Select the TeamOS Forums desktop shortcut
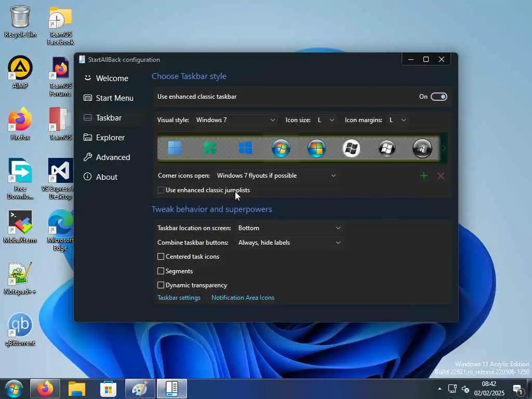Image resolution: width=532 pixels, height=399 pixels. coord(60,76)
